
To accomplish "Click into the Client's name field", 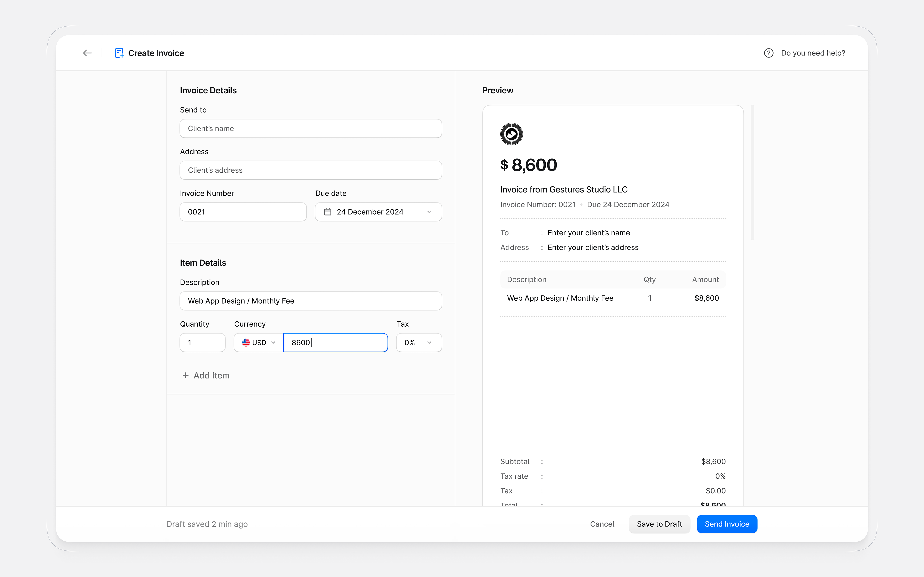I will [x=310, y=128].
